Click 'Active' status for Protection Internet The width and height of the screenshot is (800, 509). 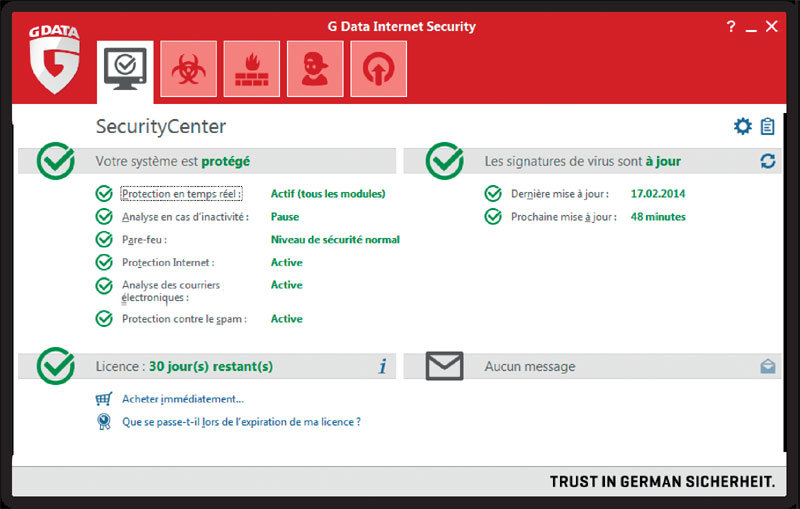pyautogui.click(x=287, y=262)
